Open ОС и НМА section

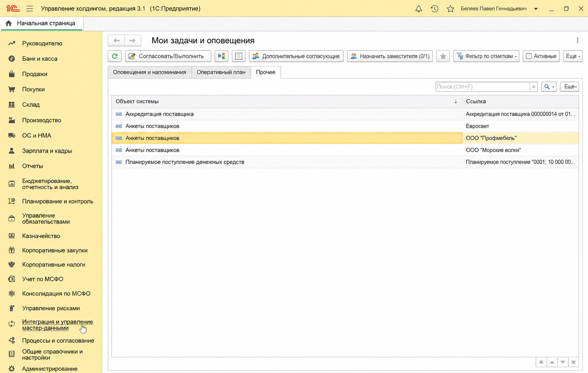pyautogui.click(x=37, y=135)
